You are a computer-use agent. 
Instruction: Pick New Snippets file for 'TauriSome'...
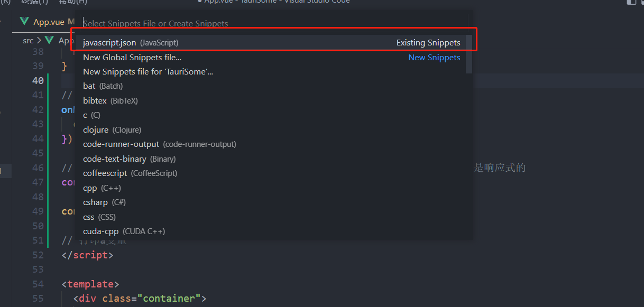(272, 72)
